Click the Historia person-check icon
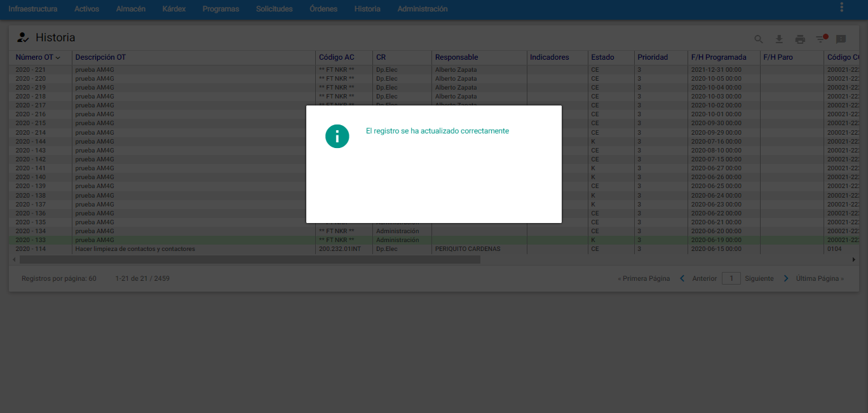The image size is (868, 413). click(23, 37)
